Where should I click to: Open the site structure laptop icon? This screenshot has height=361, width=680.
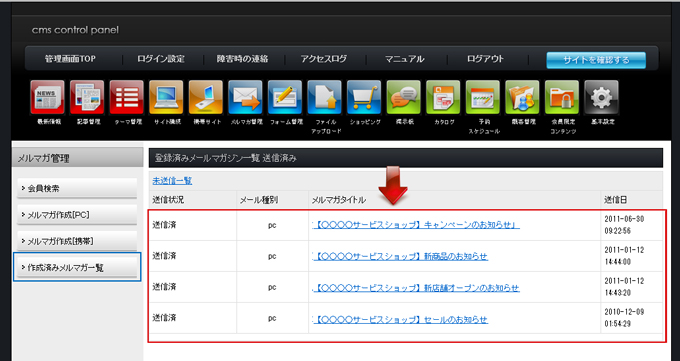pyautogui.click(x=166, y=97)
